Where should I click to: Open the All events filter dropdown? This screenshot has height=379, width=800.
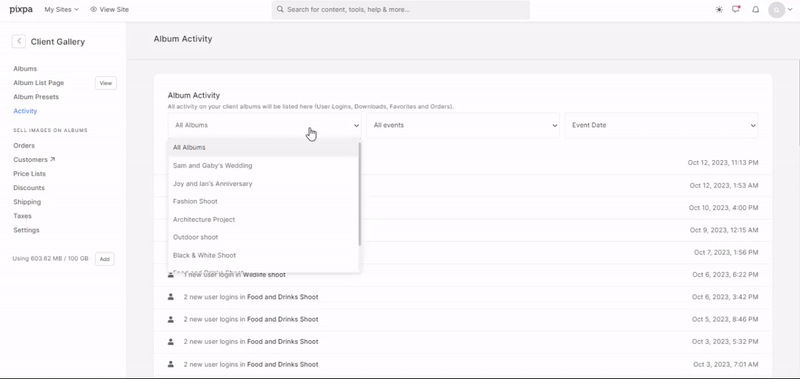tap(463, 125)
